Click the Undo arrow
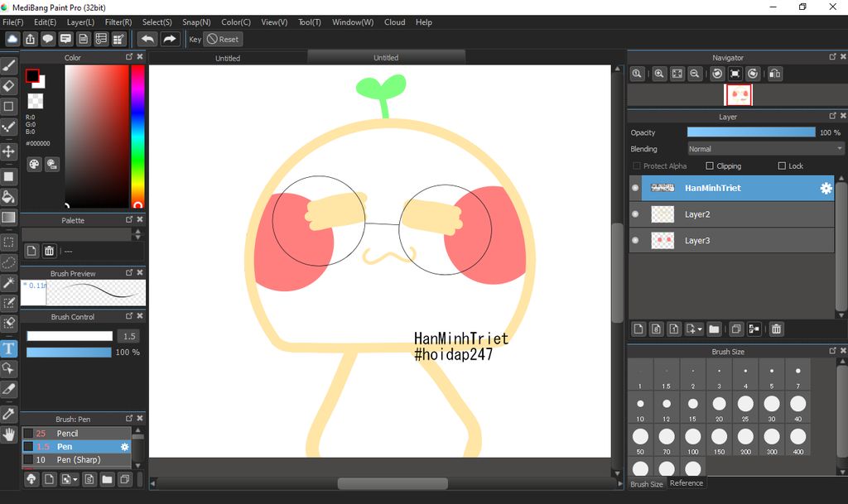848x504 pixels. [x=147, y=39]
